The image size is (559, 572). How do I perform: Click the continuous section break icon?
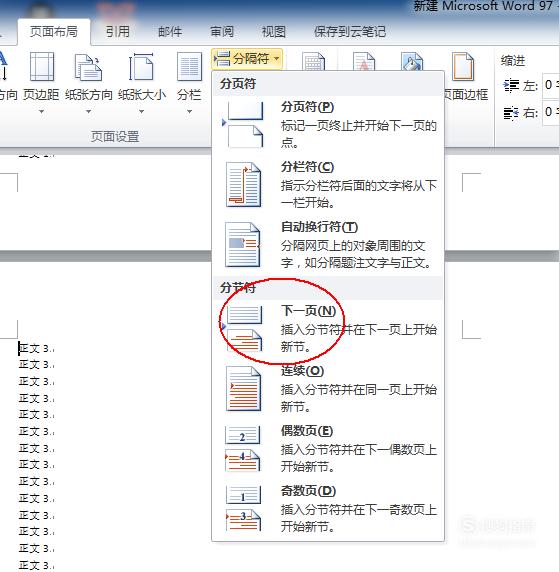click(x=243, y=389)
